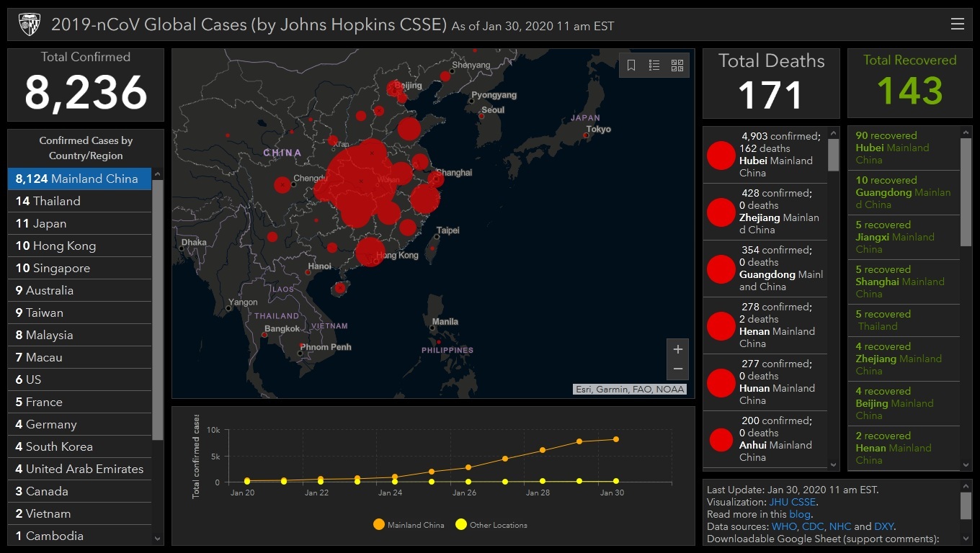Select Singapore in country list
Image resolution: width=980 pixels, height=553 pixels.
click(79, 268)
